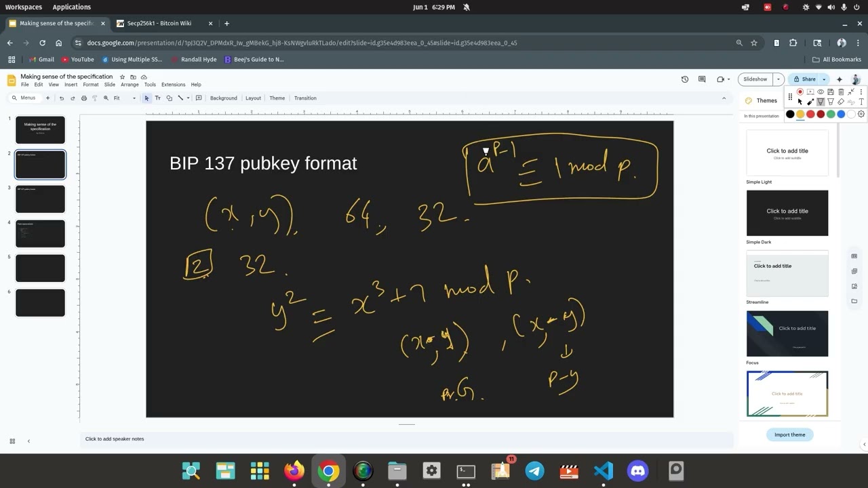Click the speaker notes field
Viewport: 868px width, 488px height.
[407, 439]
